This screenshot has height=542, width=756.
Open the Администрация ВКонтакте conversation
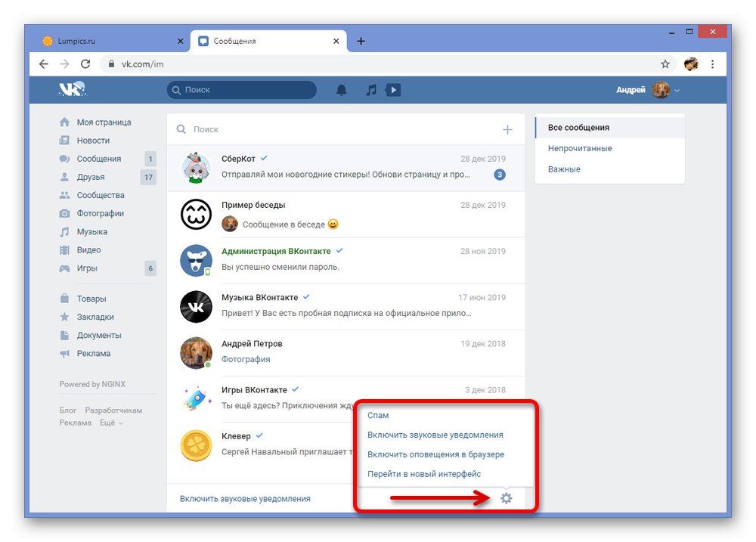(x=346, y=261)
